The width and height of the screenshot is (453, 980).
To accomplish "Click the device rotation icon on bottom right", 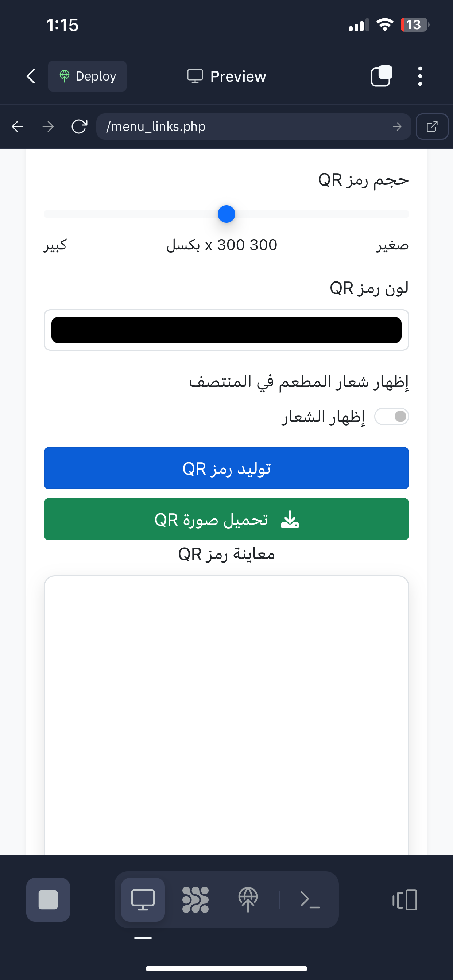I will (404, 899).
